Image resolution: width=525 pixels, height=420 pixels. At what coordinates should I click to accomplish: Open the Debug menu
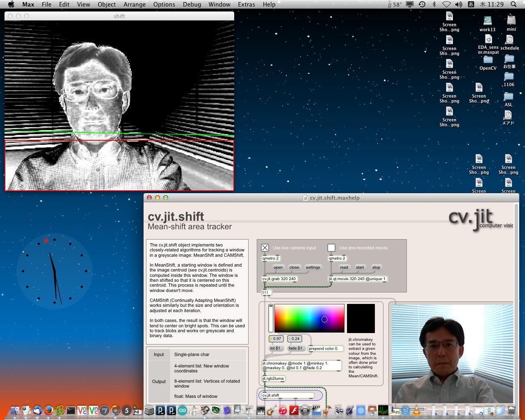point(192,5)
